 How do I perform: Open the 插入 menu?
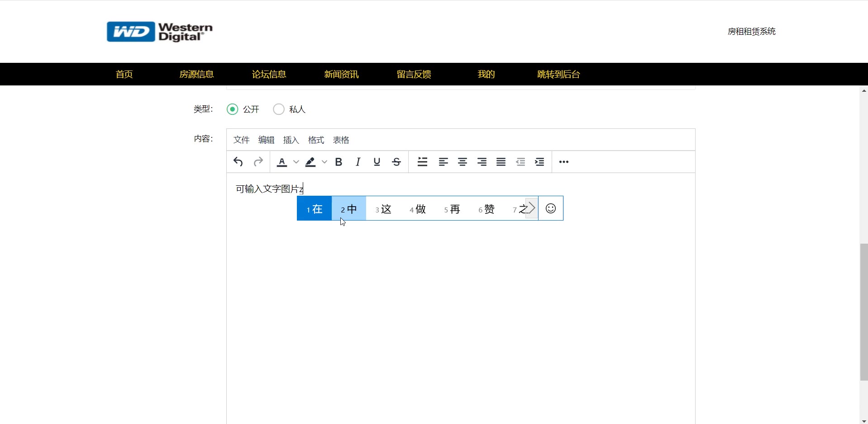click(x=291, y=140)
